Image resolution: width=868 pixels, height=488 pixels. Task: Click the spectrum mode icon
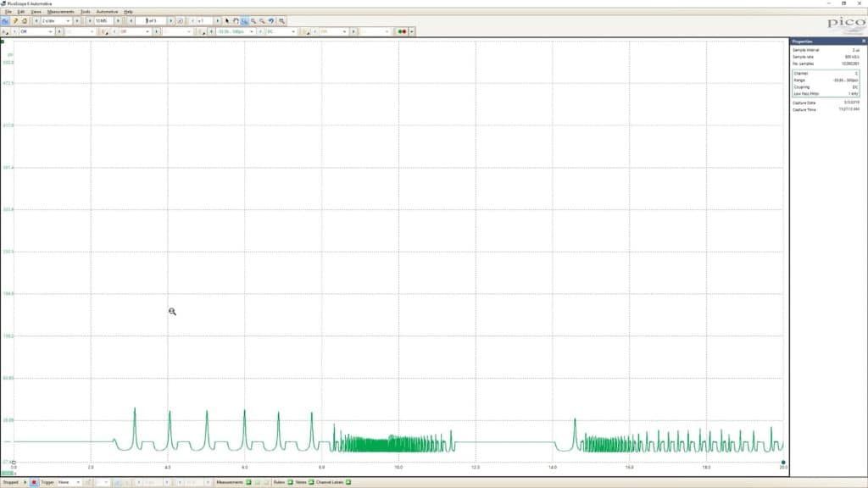click(x=25, y=21)
